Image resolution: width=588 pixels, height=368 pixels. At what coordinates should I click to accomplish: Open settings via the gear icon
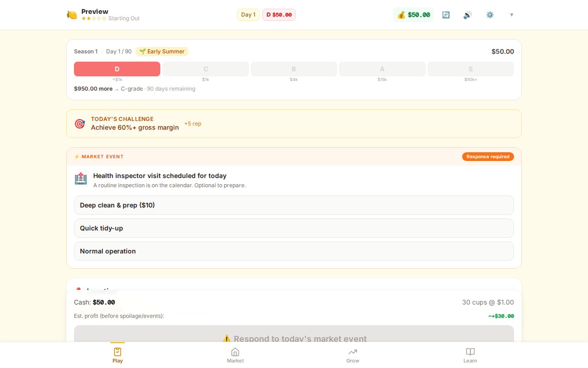tap(490, 15)
